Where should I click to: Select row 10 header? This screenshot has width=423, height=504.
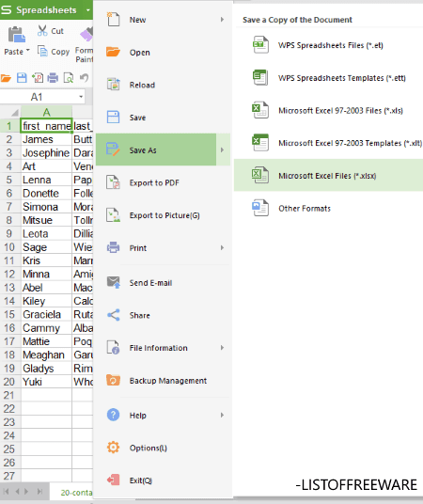click(x=9, y=247)
